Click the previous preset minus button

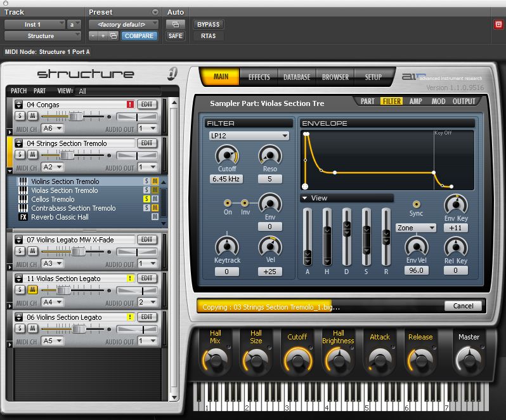point(93,36)
